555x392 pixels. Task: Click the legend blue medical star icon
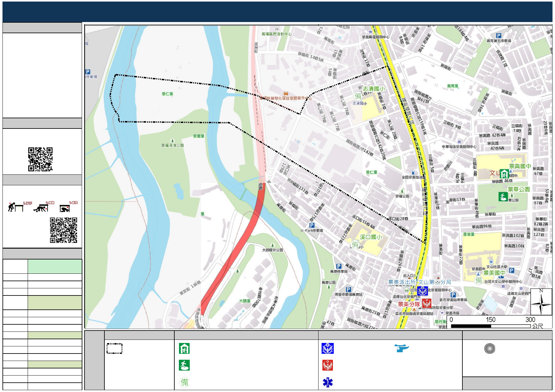point(328,382)
